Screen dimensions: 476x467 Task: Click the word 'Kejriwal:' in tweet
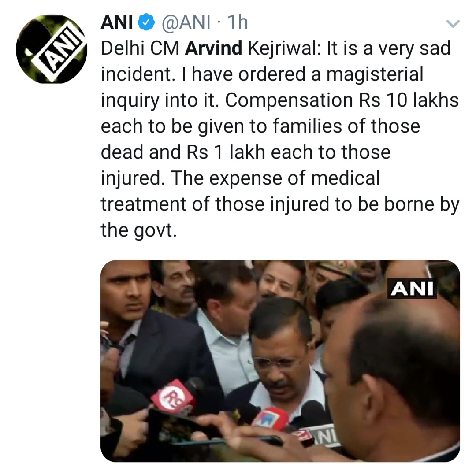[x=284, y=49]
